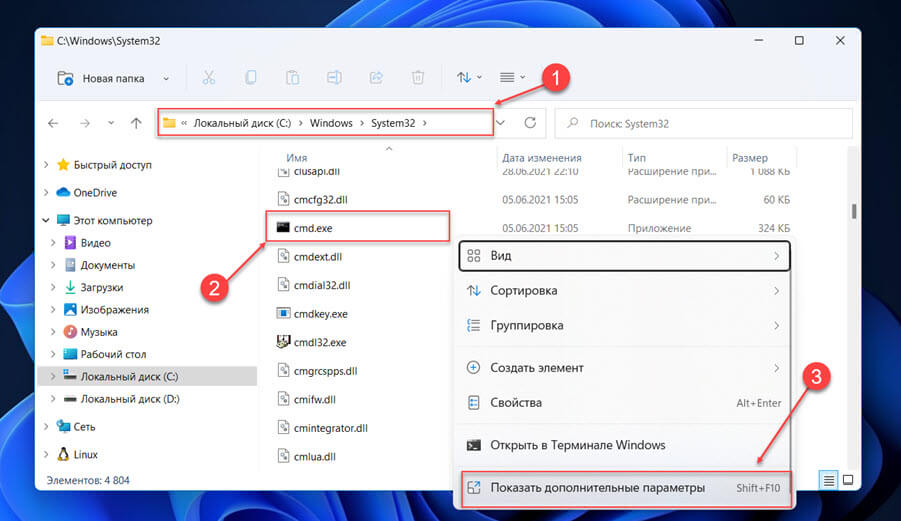
Task: Go forward with the right arrow
Action: [x=85, y=123]
